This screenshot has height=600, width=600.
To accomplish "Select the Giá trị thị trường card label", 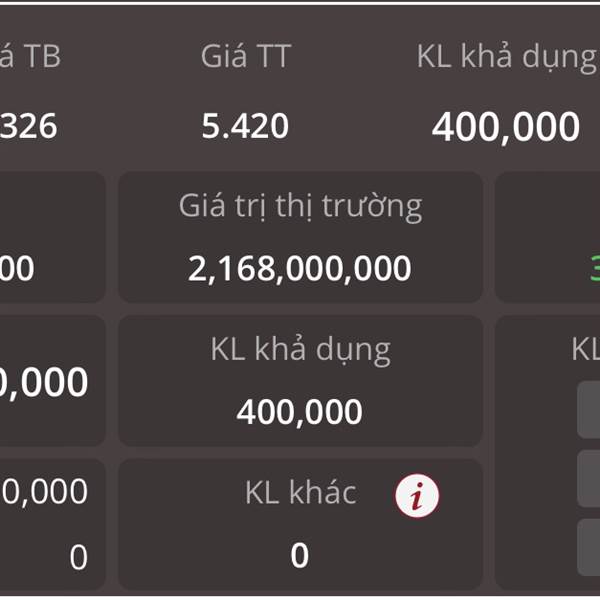I will click(x=300, y=206).
